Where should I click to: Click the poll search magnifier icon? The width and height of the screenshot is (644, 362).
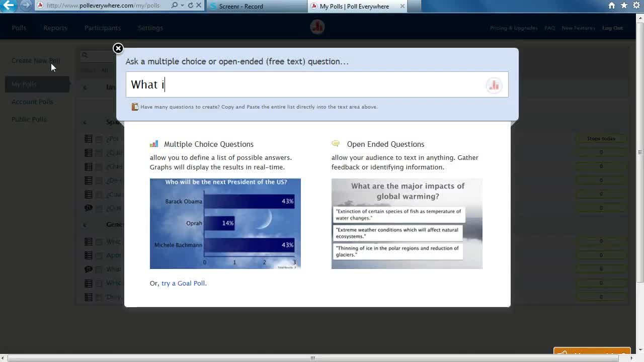coord(85,55)
